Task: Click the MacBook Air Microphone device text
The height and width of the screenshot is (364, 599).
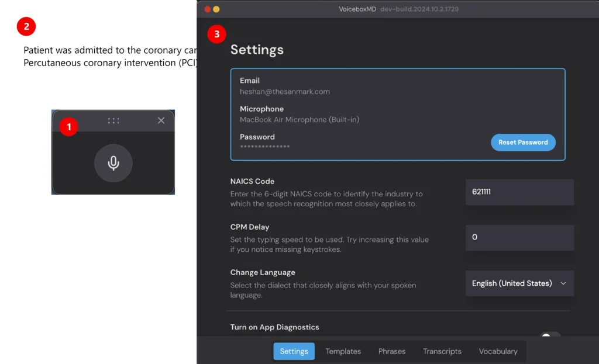Action: click(x=299, y=120)
